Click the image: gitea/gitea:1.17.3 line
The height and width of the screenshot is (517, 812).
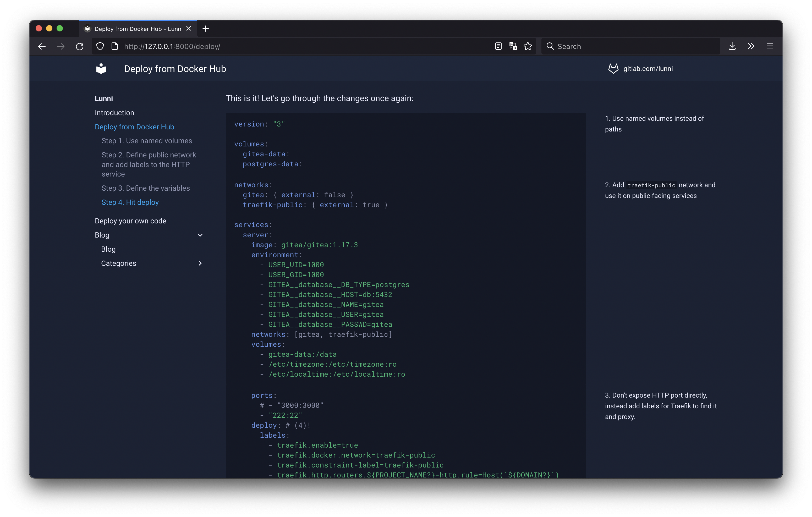click(x=304, y=245)
